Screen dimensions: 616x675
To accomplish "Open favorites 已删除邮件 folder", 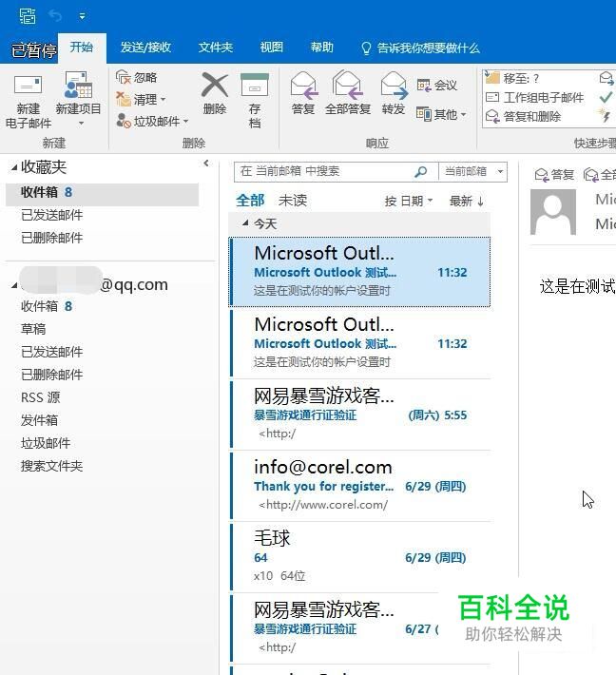I will click(51, 238).
